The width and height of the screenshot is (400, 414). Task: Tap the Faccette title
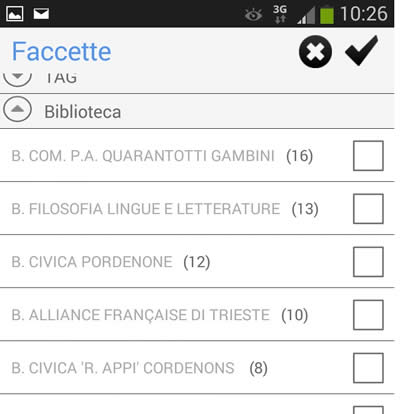(x=62, y=52)
